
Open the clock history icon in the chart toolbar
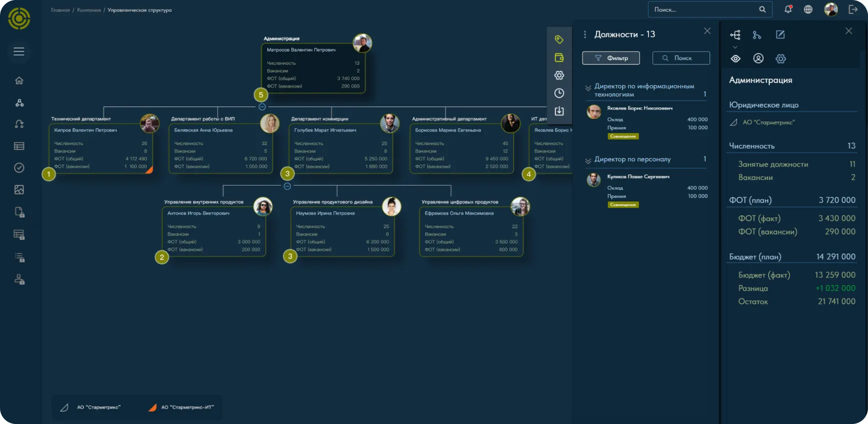click(x=559, y=93)
